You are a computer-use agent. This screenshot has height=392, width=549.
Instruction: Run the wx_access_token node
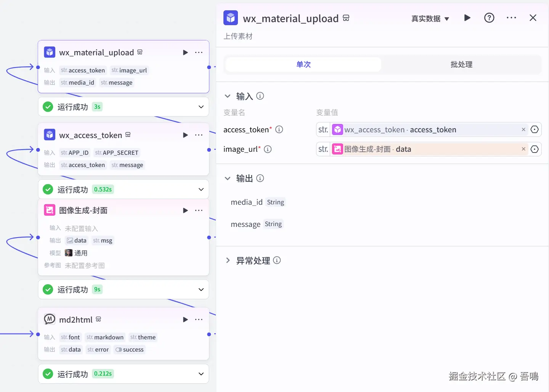click(x=185, y=135)
